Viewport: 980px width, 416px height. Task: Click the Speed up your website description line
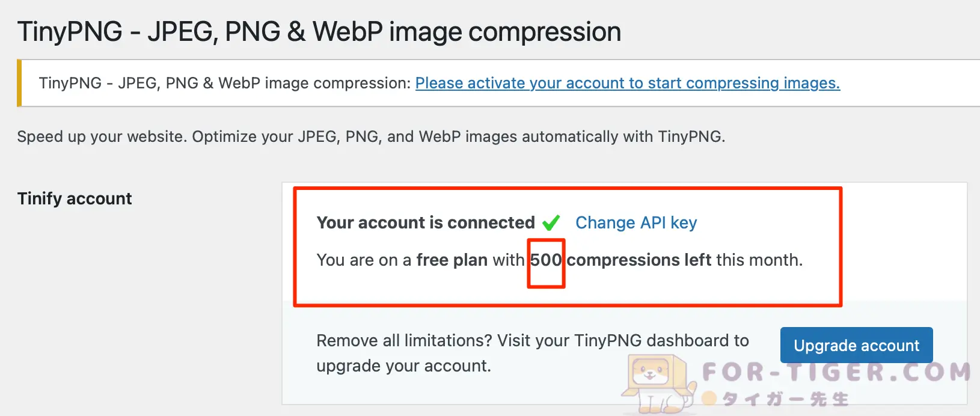(x=371, y=136)
